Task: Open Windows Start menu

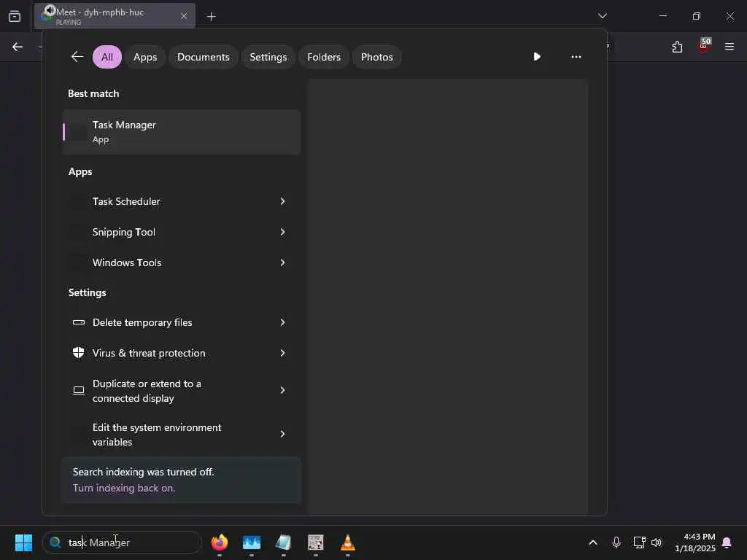Action: [x=23, y=542]
